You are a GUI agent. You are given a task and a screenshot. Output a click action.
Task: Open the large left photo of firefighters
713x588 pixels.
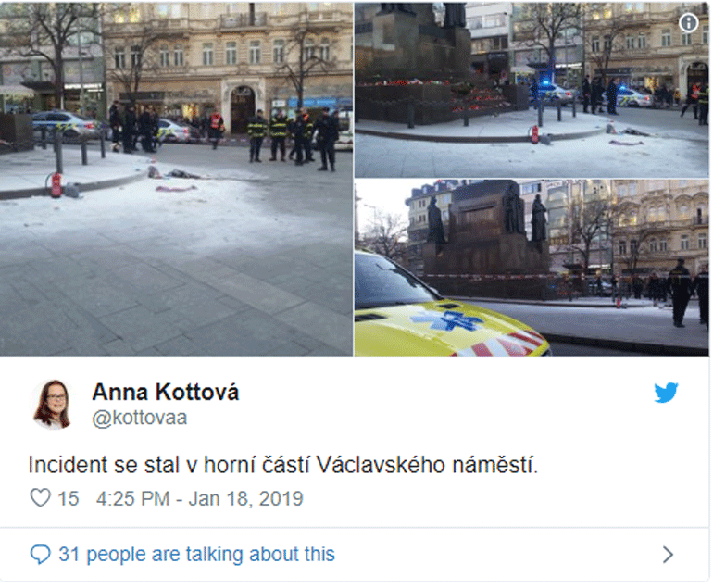click(x=177, y=179)
